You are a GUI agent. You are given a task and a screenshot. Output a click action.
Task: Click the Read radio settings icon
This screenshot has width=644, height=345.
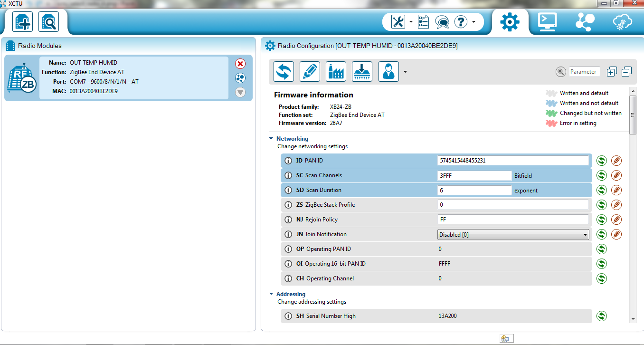pyautogui.click(x=284, y=72)
